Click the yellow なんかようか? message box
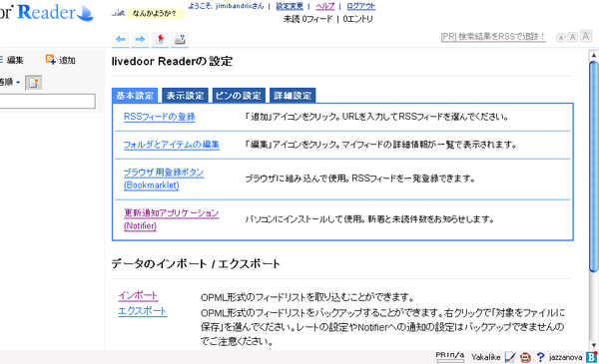Image resolution: width=599 pixels, height=364 pixels. pyautogui.click(x=155, y=14)
